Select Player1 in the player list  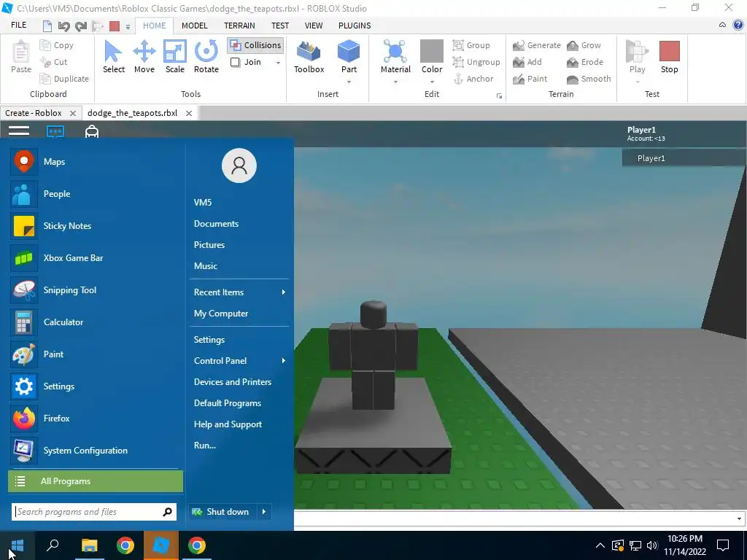point(683,158)
